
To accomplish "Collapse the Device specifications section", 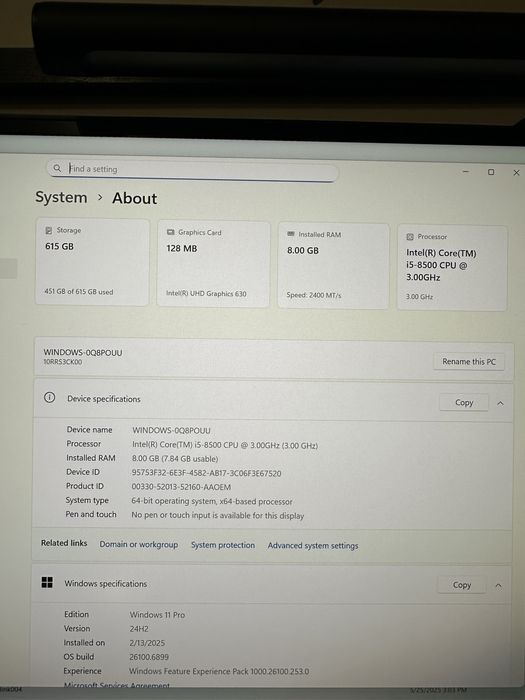I will (x=500, y=403).
